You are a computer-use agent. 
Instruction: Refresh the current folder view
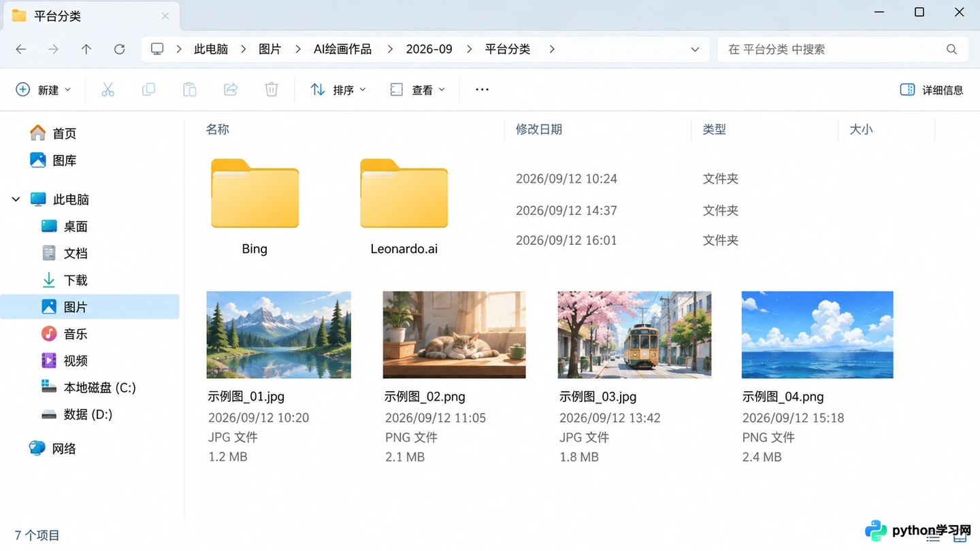119,49
